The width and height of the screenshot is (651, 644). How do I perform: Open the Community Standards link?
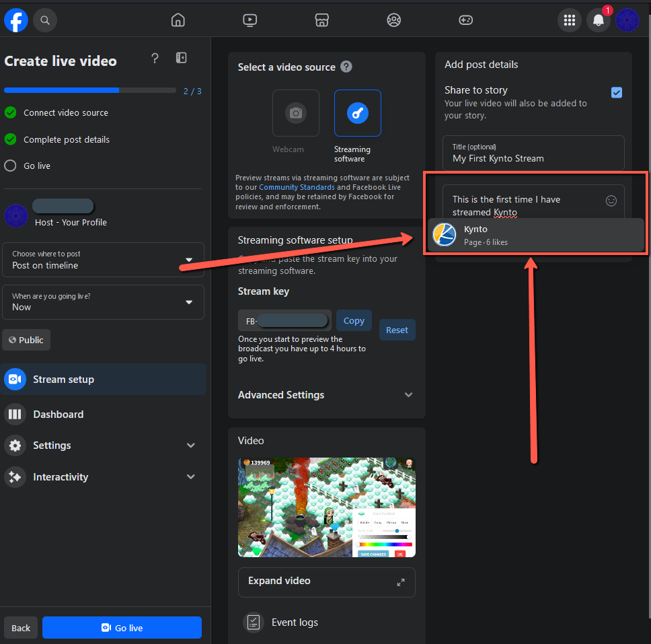297,187
